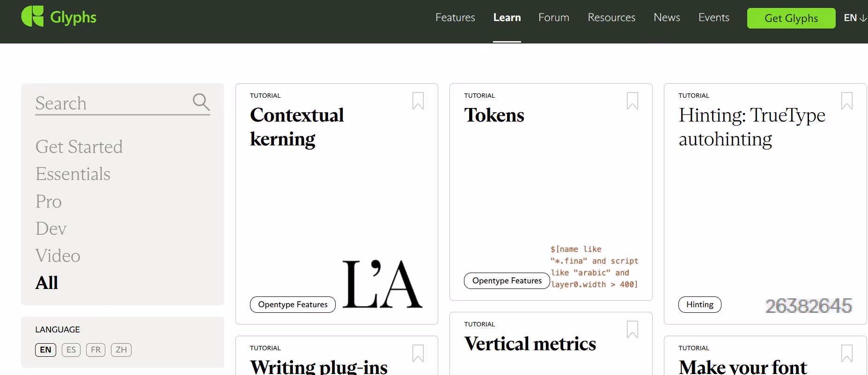Click the Hinting tag
Viewport: 868px width, 375px height.
[700, 304]
